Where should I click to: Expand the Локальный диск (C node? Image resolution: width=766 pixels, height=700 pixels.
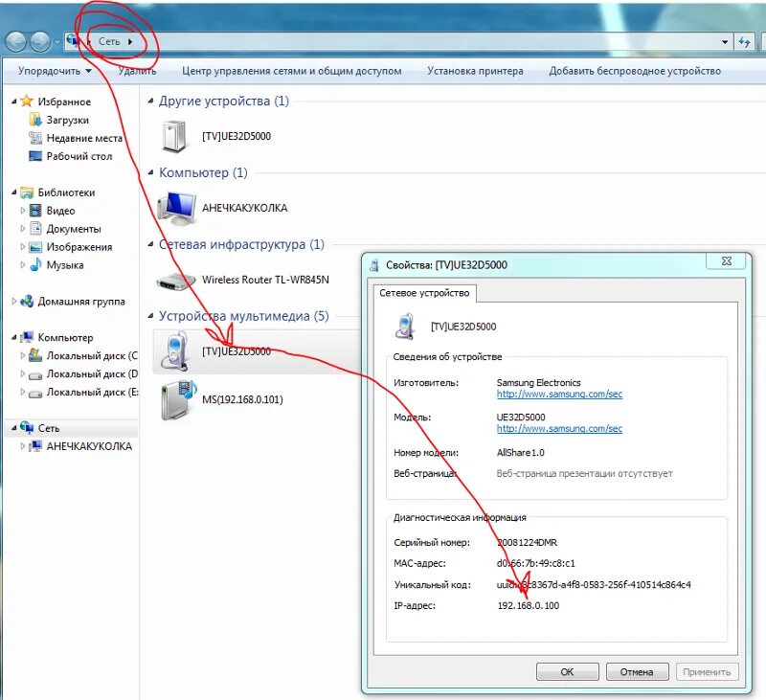[22, 355]
